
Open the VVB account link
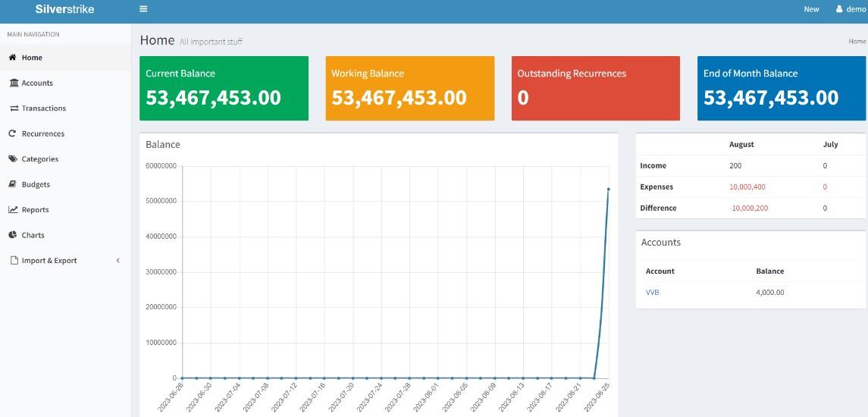click(x=652, y=292)
